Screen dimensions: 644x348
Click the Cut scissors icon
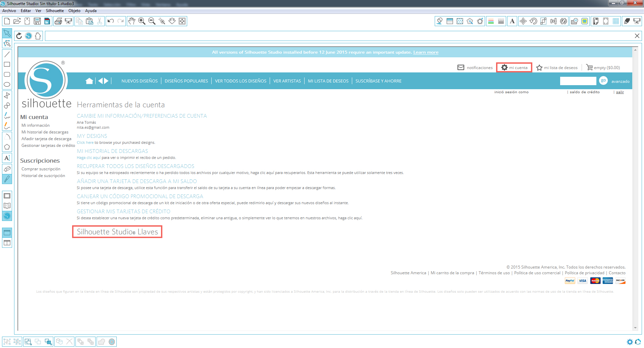click(99, 21)
